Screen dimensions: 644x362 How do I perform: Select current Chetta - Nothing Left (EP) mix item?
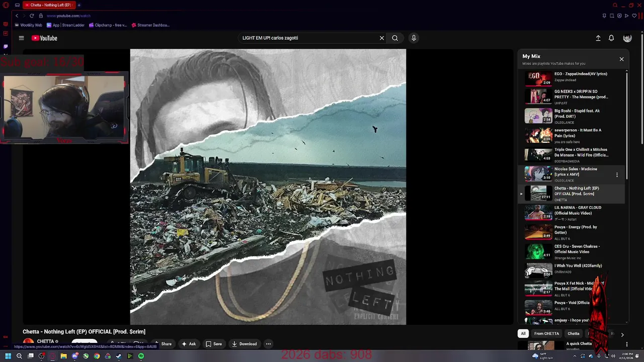(x=573, y=194)
